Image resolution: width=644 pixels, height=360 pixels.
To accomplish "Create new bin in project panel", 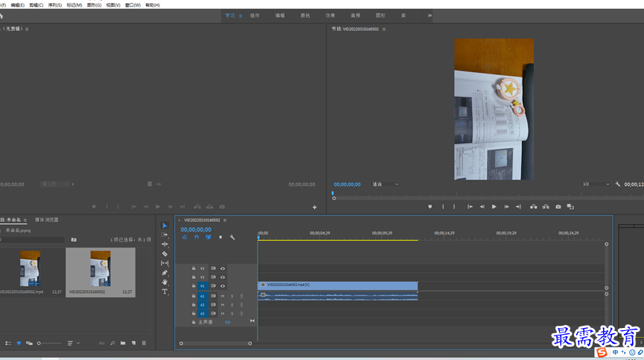I will point(123,343).
